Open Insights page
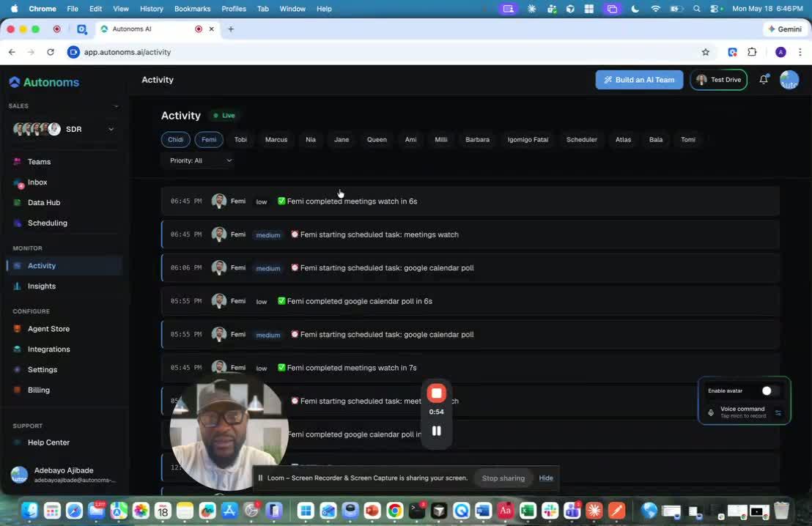 [42, 286]
